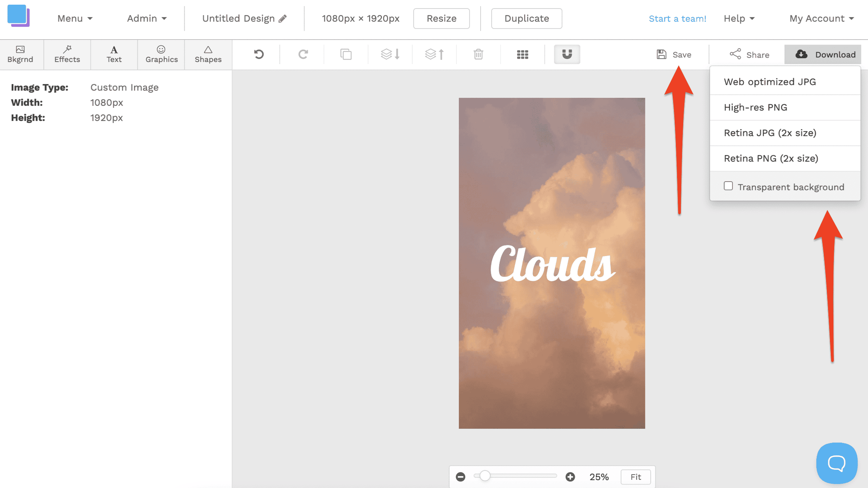Screen dimensions: 868x488
Task: Select Retina PNG 2x size option
Action: [x=771, y=158]
